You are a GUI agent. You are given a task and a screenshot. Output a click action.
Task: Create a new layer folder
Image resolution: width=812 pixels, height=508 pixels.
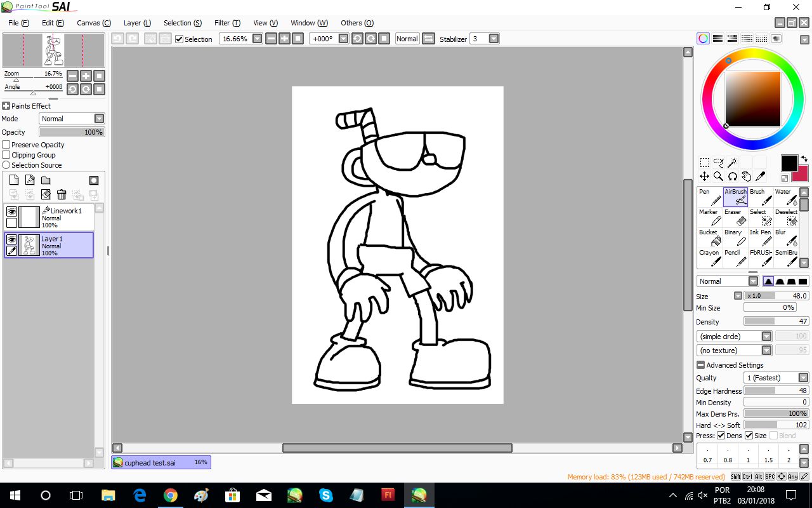(46, 180)
